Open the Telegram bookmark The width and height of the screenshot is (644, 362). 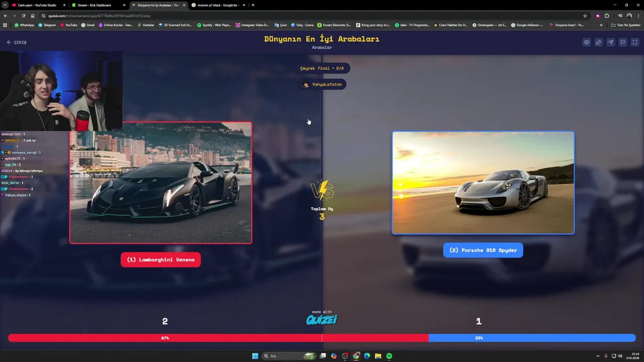pos(47,25)
